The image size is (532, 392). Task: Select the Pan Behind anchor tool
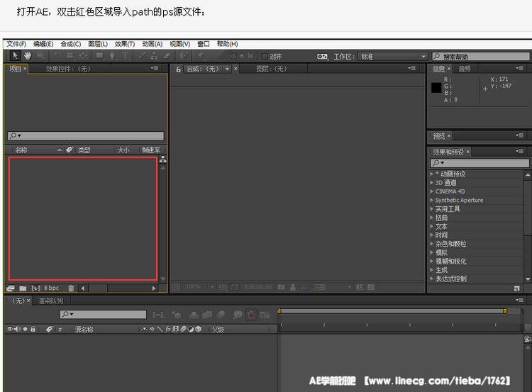pos(83,56)
